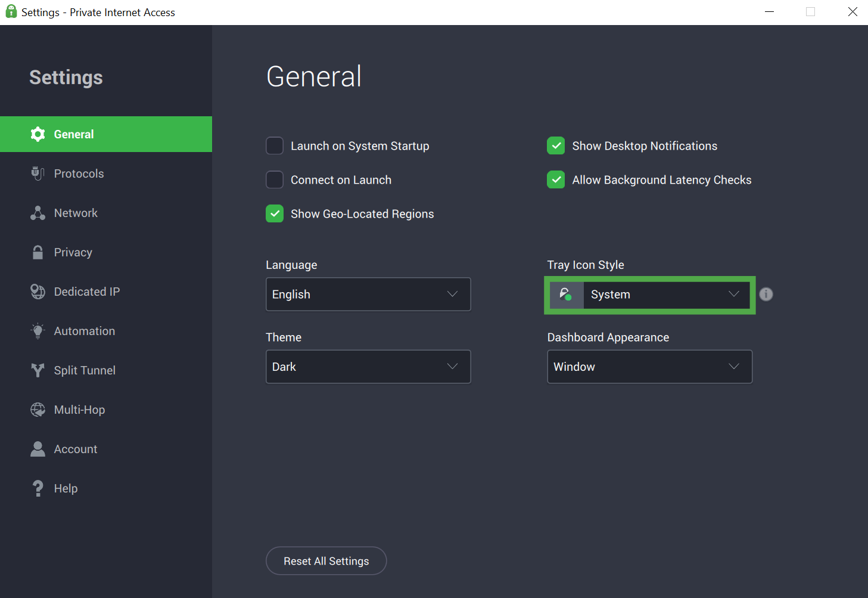Select the General sidebar label
The image size is (868, 598).
74,134
